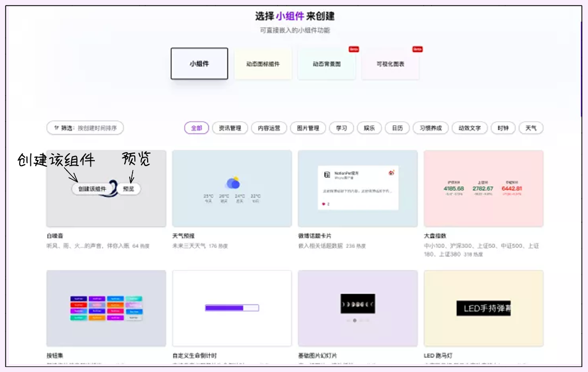Click the slideshow pagination dot under moon image
Screen dimensions: 588x372
(x=355, y=320)
